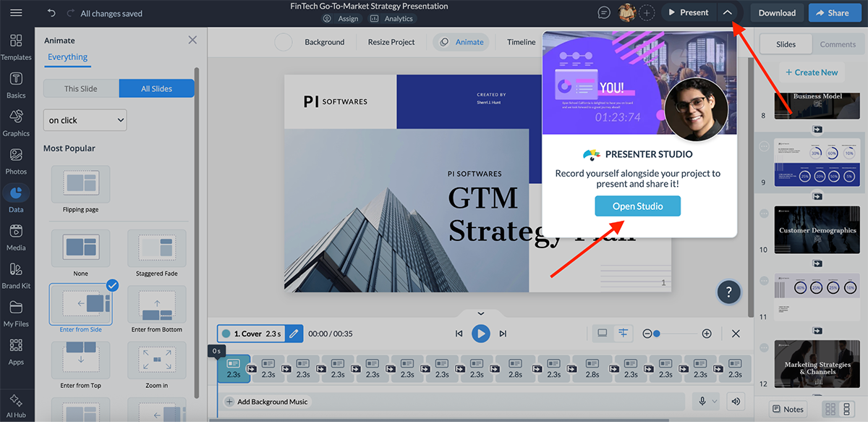Screen dimensions: 868x422
Task: Toggle timeline settings view mode
Action: click(x=623, y=333)
